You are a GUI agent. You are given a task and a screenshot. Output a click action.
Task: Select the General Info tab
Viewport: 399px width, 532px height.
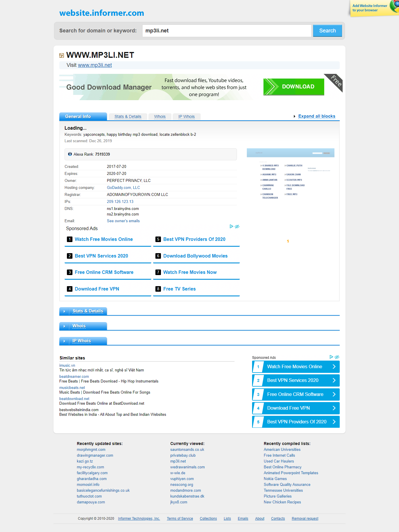coord(83,117)
